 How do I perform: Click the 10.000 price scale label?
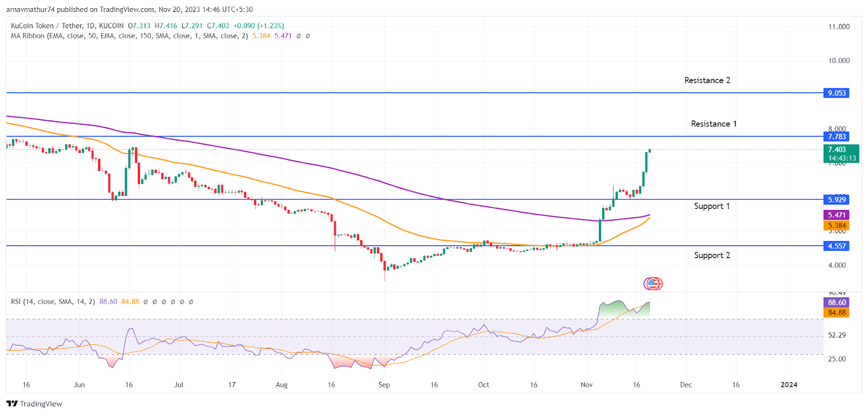(x=839, y=61)
